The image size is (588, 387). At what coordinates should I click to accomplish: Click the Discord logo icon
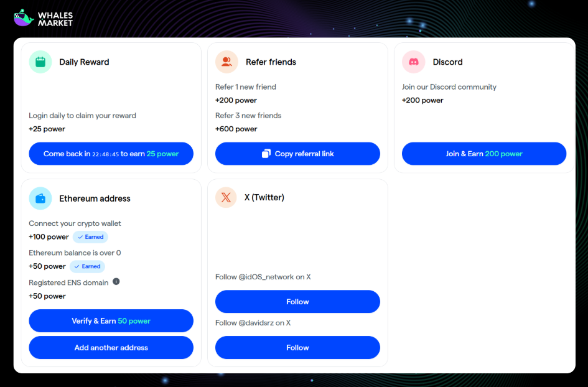point(413,62)
